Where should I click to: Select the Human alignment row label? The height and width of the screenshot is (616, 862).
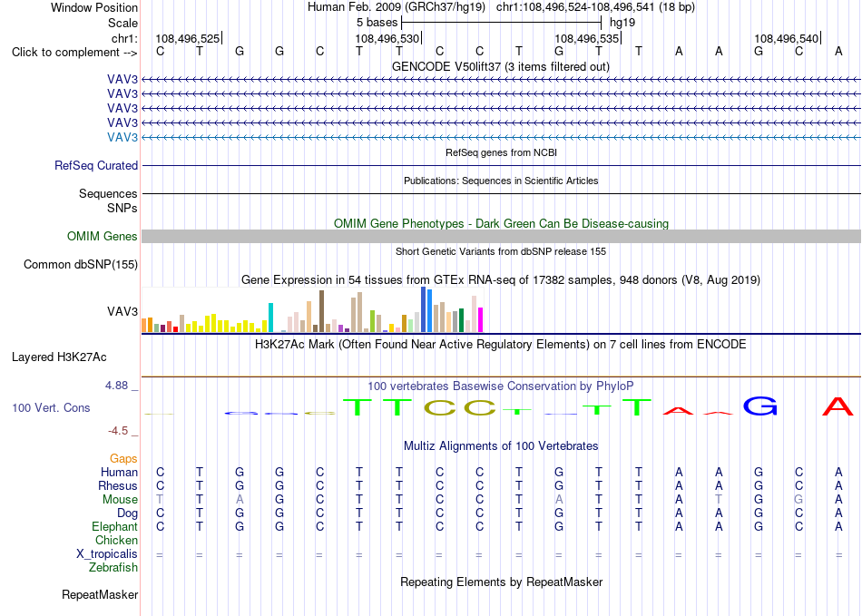tap(119, 472)
